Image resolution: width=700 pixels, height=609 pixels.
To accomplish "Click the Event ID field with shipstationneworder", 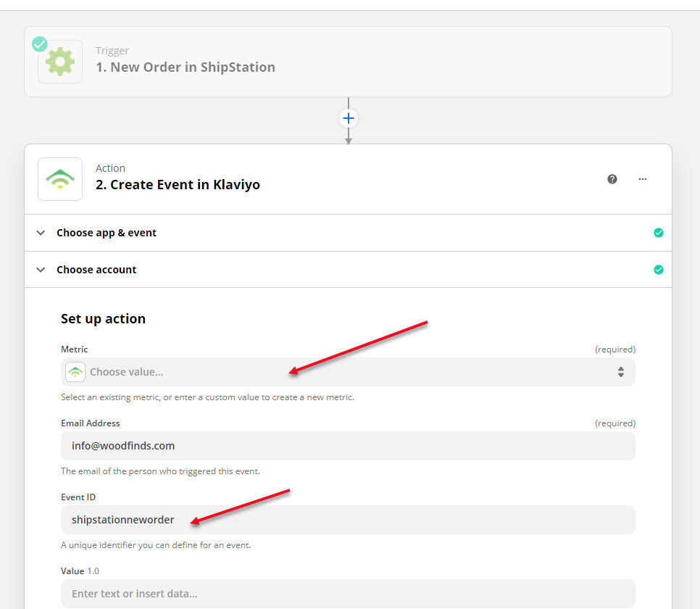I will coord(348,520).
